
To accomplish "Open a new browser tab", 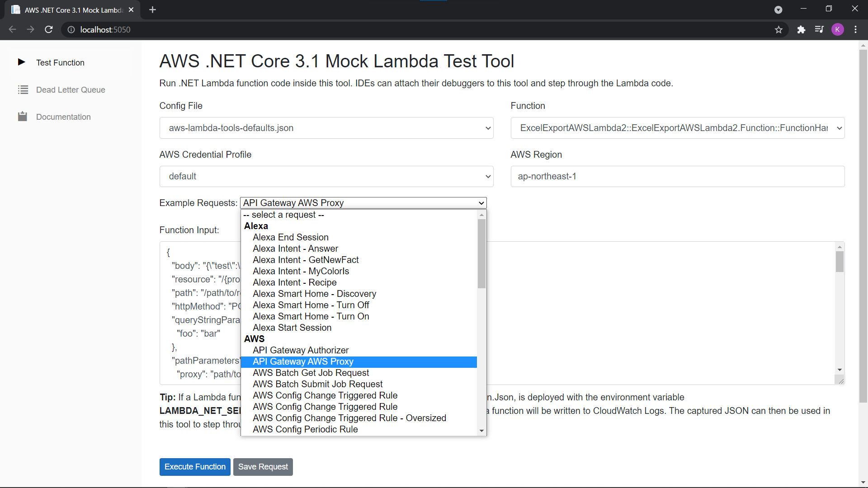I will point(152,10).
